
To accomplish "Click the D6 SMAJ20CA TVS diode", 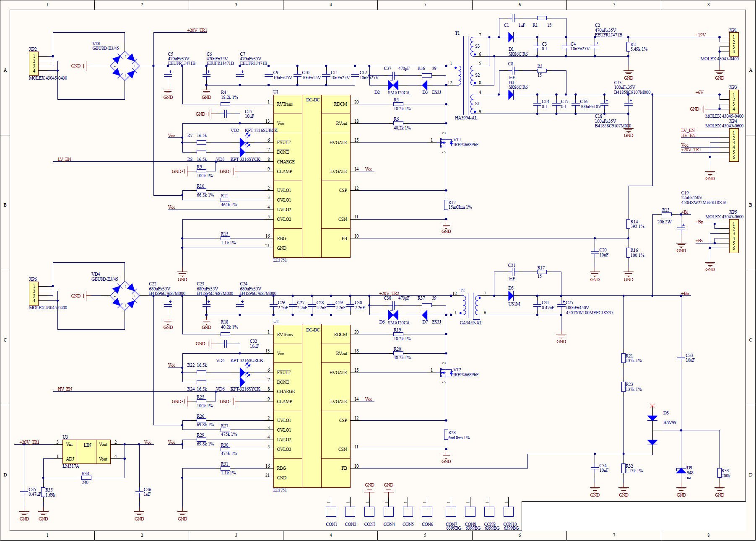I will (393, 315).
